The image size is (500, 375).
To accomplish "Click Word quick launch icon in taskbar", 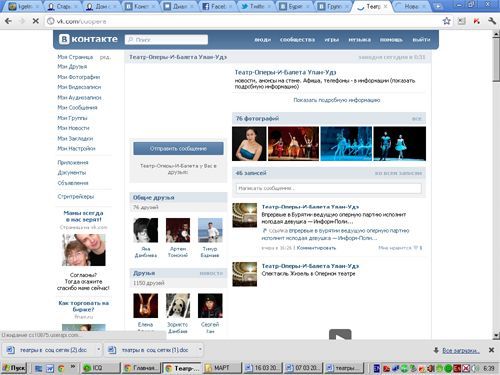I will pos(50,368).
